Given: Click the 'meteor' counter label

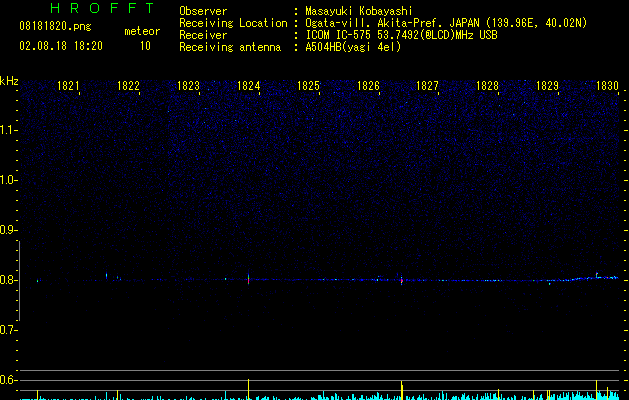Looking at the screenshot, I should click(x=142, y=31).
